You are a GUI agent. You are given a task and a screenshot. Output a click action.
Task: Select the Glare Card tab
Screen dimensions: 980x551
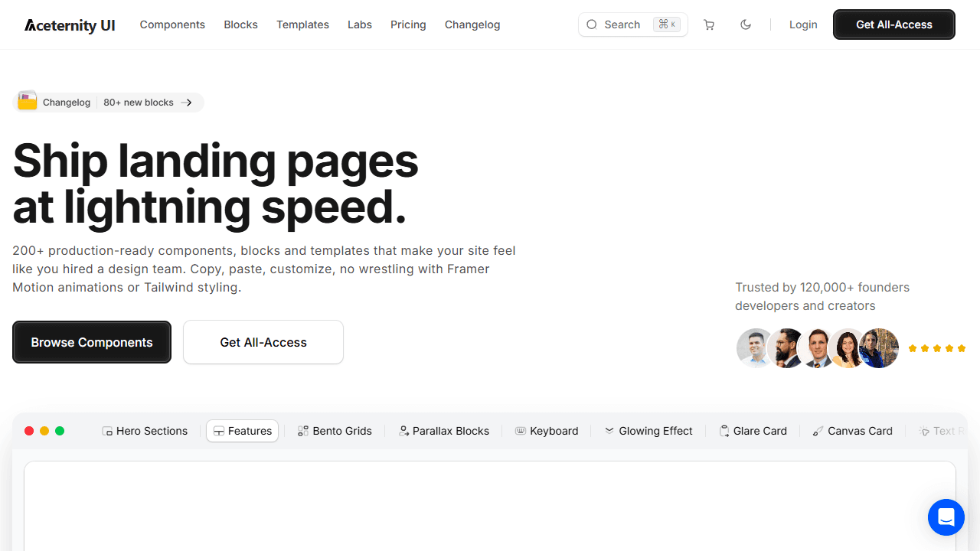coord(753,431)
